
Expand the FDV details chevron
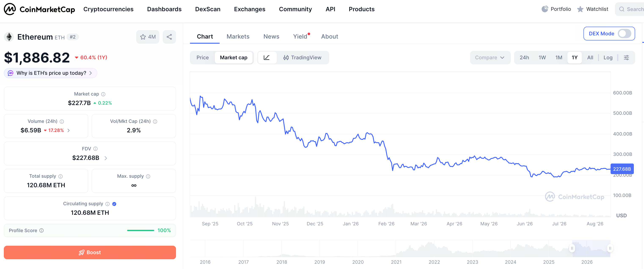pos(106,158)
